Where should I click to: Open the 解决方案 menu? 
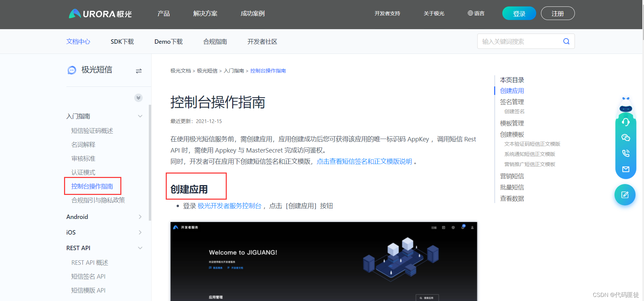(x=205, y=14)
